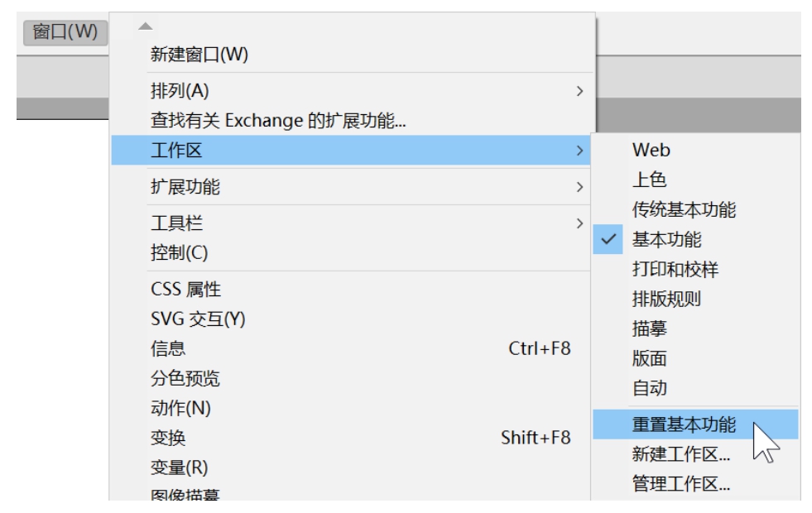Open the 变换 panel

[168, 438]
